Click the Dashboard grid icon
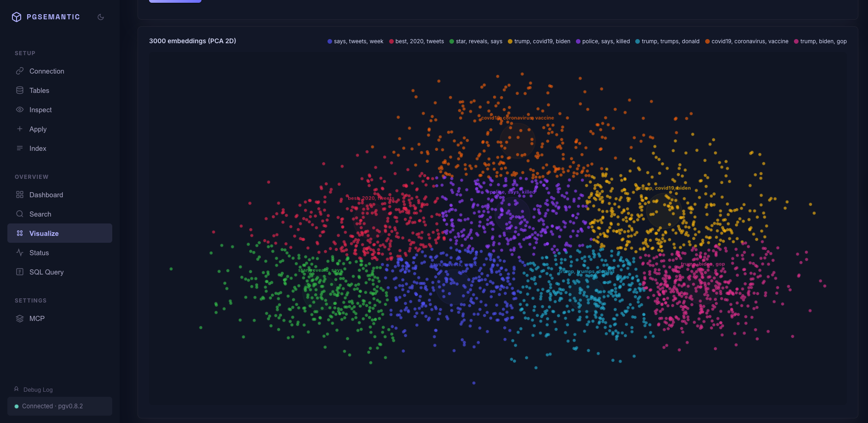 pyautogui.click(x=20, y=194)
